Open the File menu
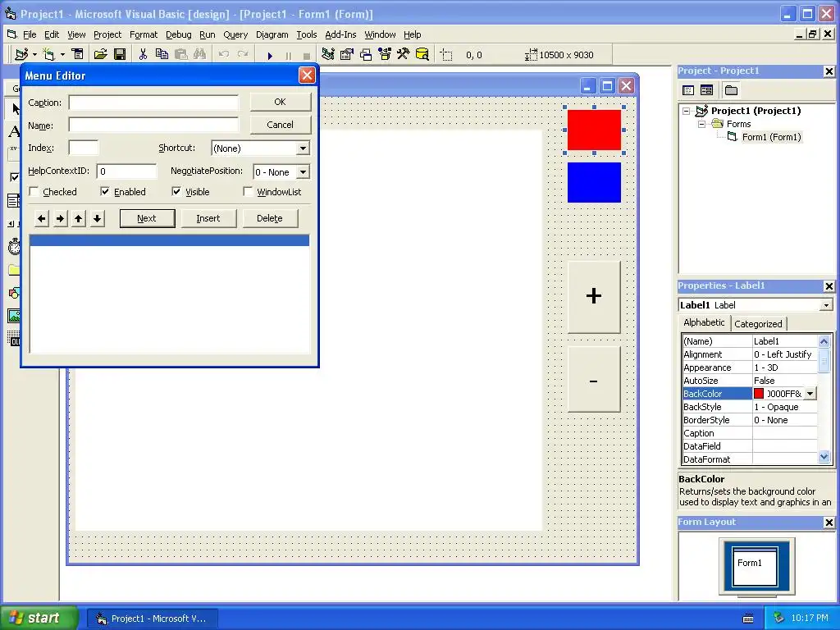 pos(30,34)
